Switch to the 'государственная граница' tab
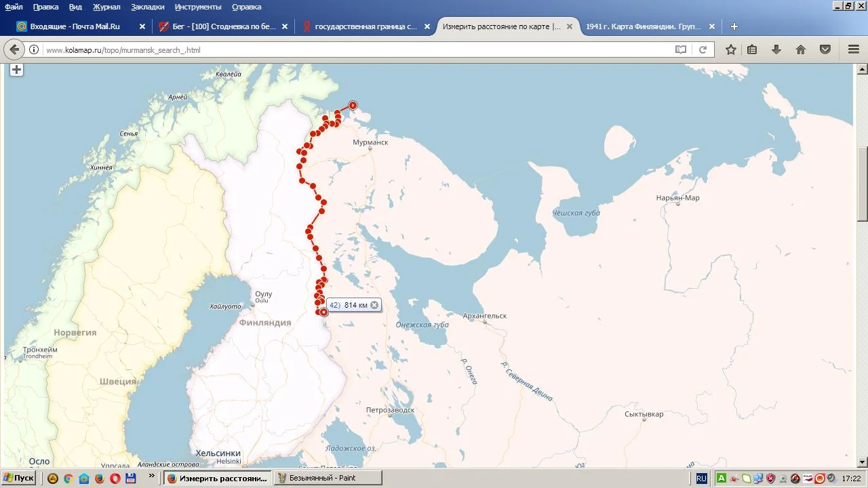This screenshot has height=488, width=868. pyautogui.click(x=366, y=26)
